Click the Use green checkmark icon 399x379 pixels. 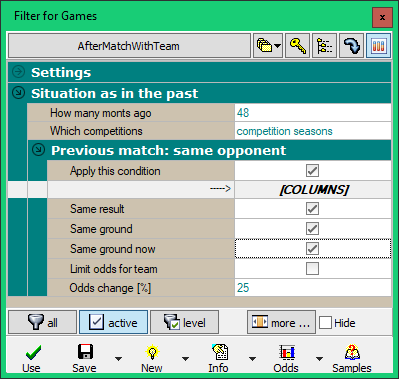pos(33,352)
